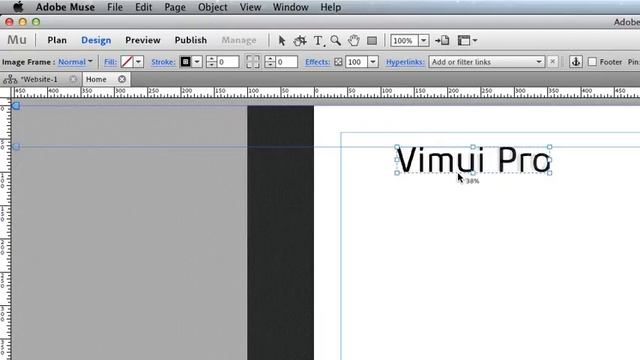The height and width of the screenshot is (360, 640).
Task: Open the Fill color dropdown arrow
Action: (x=138, y=62)
